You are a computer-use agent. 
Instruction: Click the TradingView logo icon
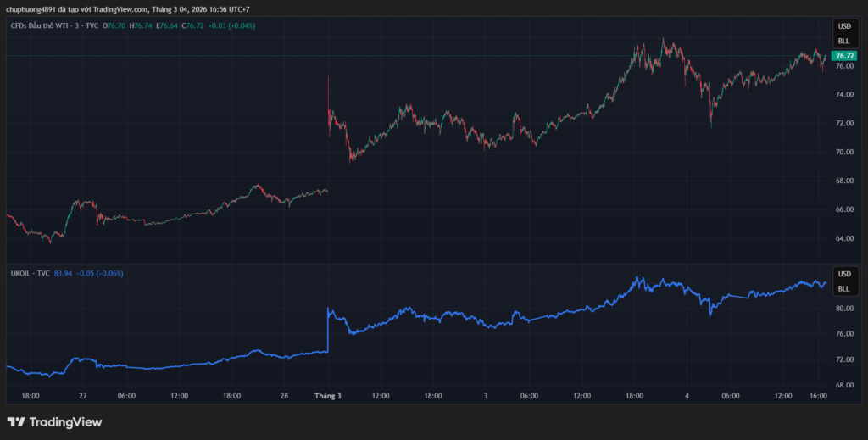point(16,422)
